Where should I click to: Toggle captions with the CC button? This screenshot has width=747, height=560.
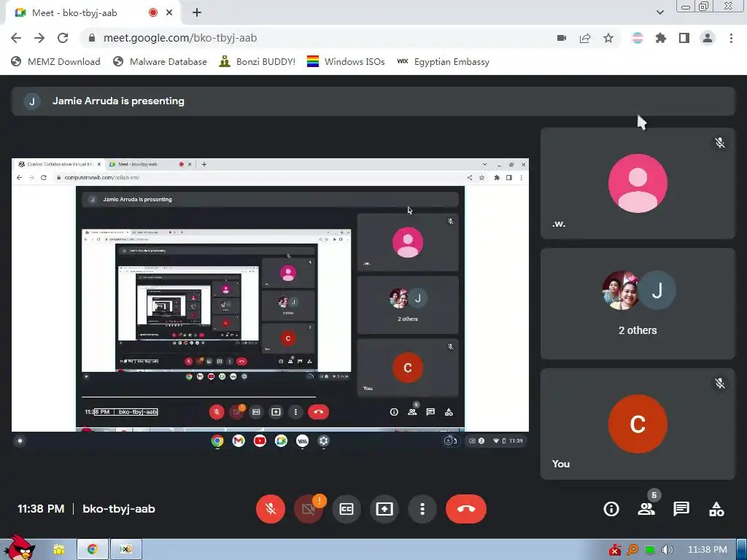pos(347,508)
